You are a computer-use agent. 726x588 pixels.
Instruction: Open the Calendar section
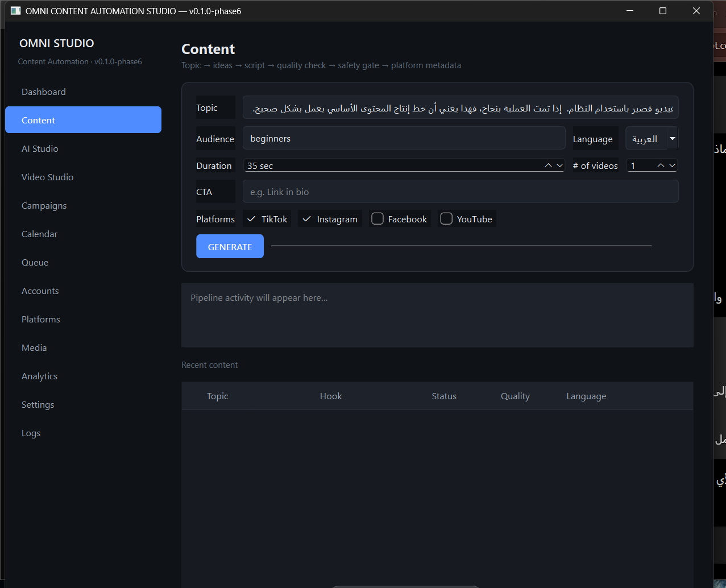coord(83,234)
